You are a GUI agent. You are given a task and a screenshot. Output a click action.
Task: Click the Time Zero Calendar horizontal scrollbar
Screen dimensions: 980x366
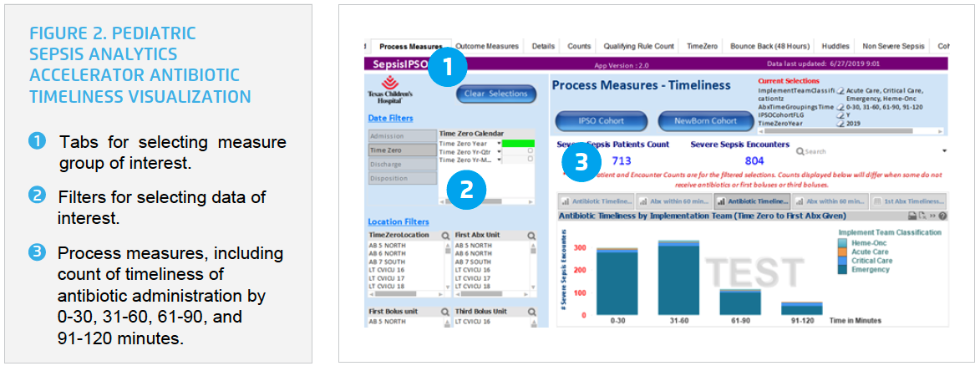click(x=487, y=201)
